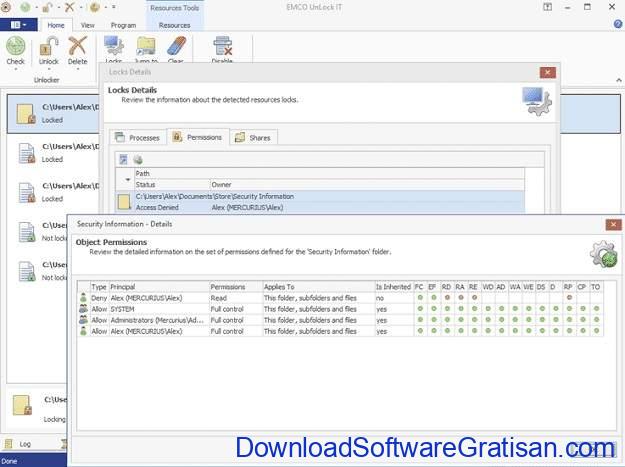
Task: Click the Read permission cell of Deny row
Action: [x=236, y=298]
